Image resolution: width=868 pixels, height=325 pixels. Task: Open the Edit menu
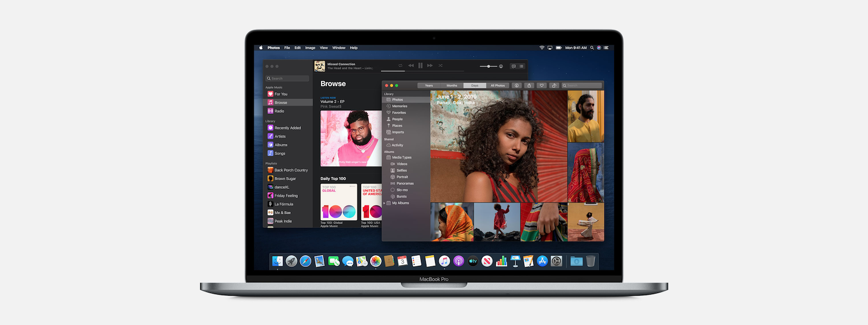(298, 48)
